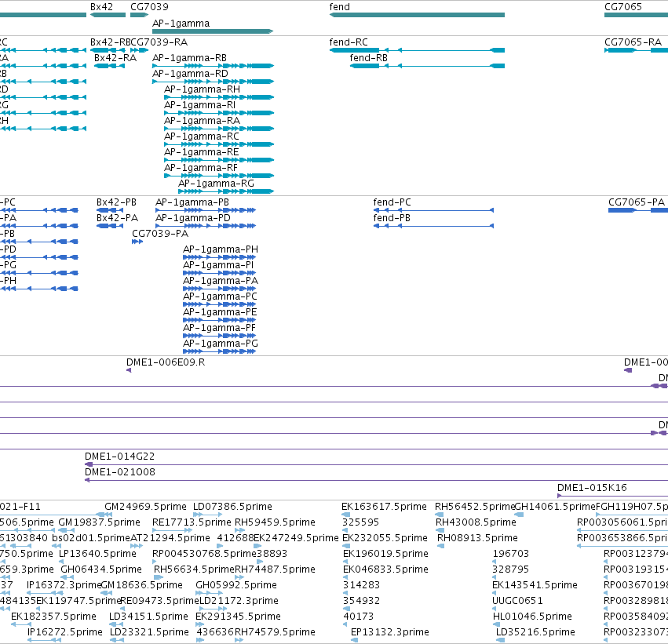Click the fend gene label
Screen dimensions: 668x644
click(x=340, y=7)
